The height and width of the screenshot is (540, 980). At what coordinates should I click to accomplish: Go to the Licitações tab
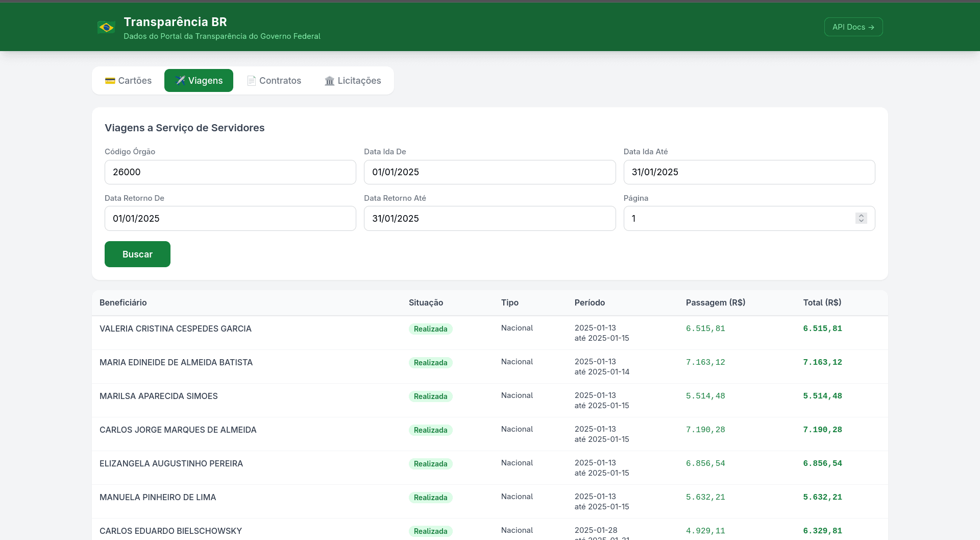[x=353, y=81]
